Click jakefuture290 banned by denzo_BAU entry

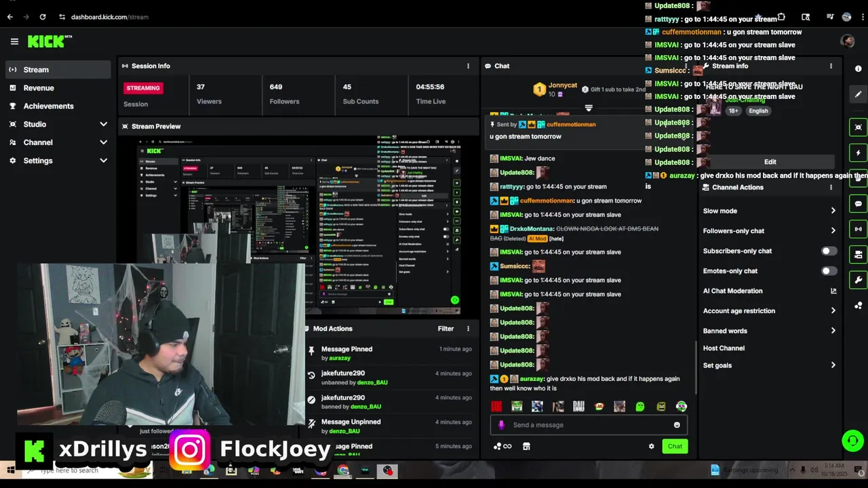[390, 402]
